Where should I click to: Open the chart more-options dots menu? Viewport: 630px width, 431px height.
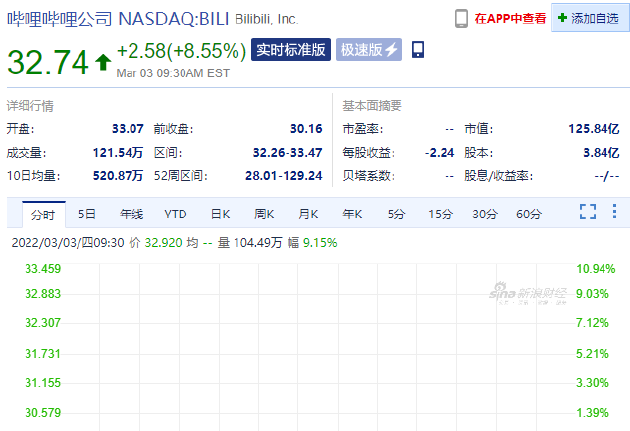614,211
